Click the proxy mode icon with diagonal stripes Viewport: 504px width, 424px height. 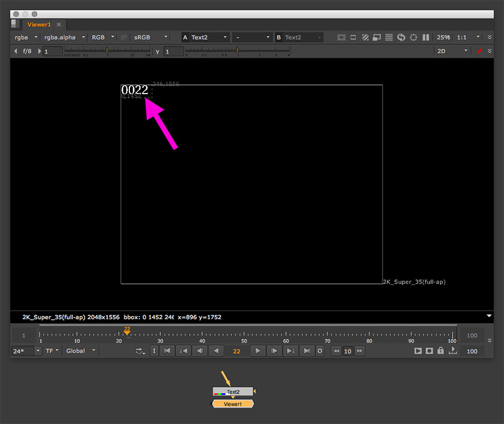coord(365,38)
